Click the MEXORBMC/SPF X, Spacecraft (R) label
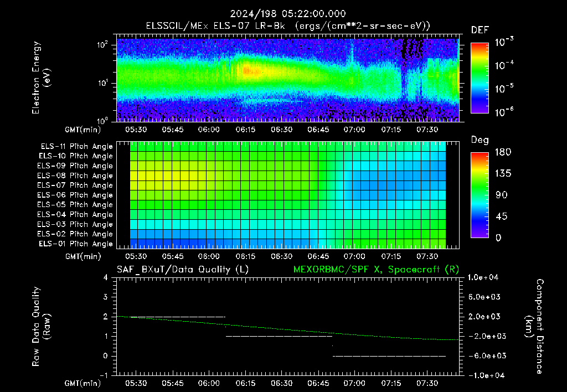 pos(376,270)
